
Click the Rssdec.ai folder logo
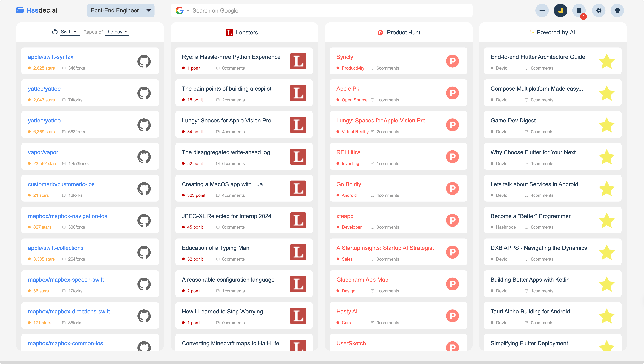tap(20, 10)
